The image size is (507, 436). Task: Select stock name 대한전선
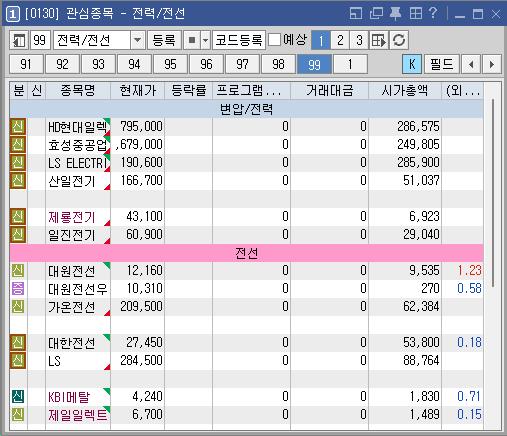point(72,343)
